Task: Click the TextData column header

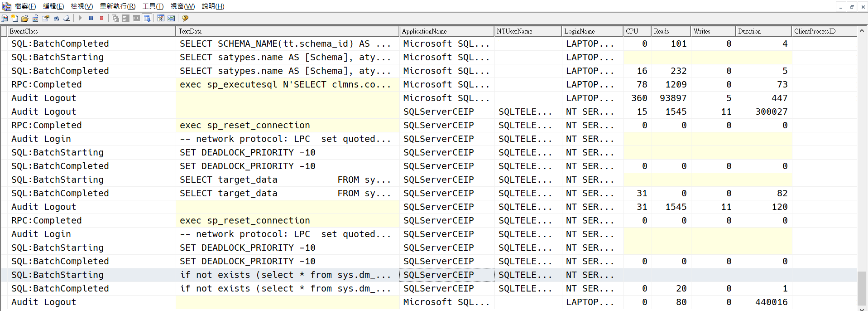Action: 288,31
